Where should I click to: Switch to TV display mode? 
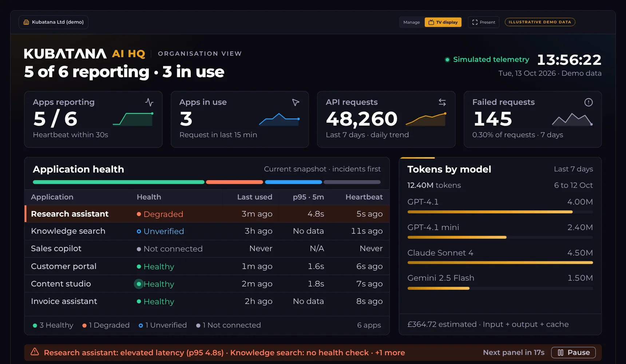443,22
